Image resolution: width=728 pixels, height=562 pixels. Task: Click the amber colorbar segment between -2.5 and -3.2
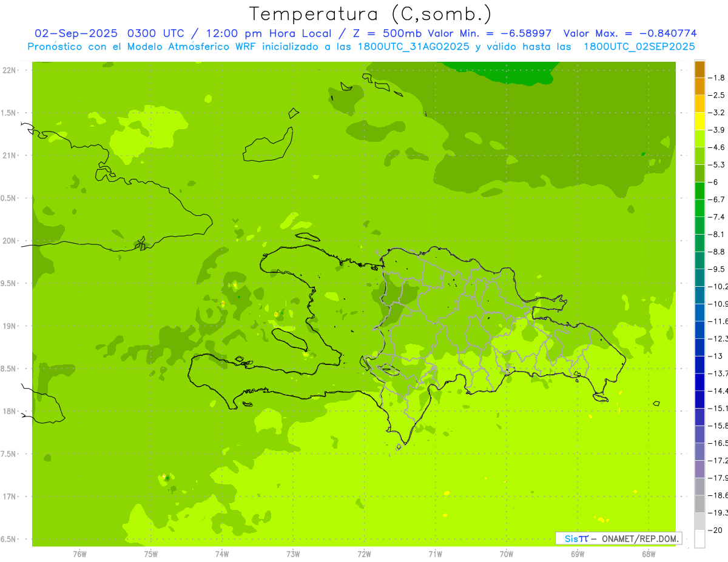tap(699, 104)
